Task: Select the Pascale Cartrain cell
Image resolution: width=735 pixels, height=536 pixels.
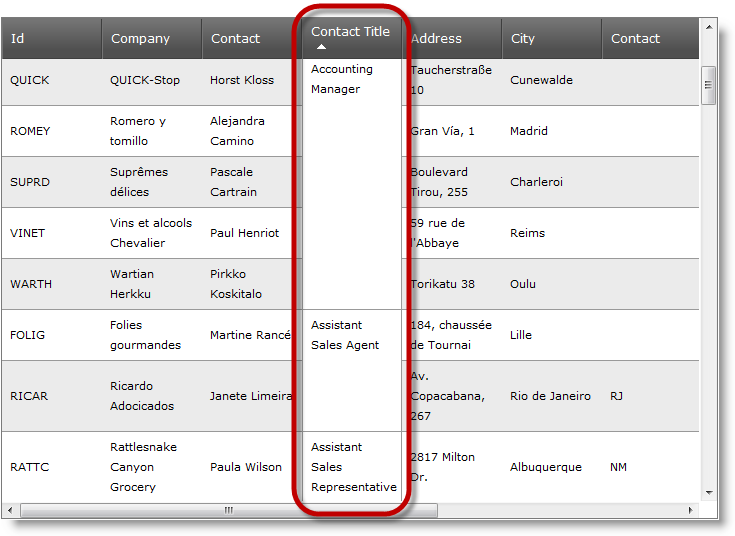Action: pyautogui.click(x=252, y=182)
